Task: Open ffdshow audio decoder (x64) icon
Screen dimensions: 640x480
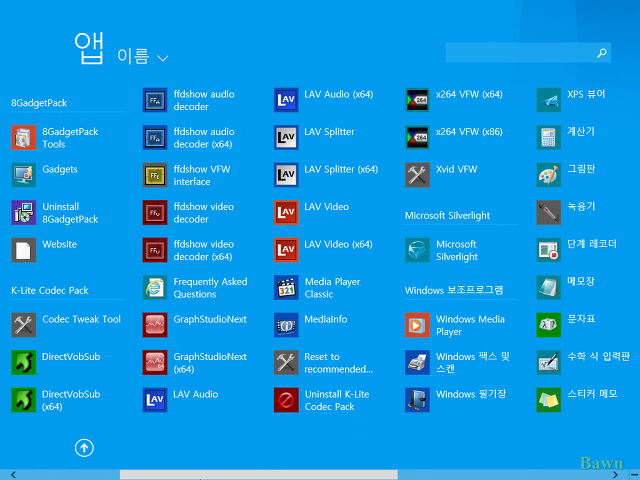Action: (155, 138)
